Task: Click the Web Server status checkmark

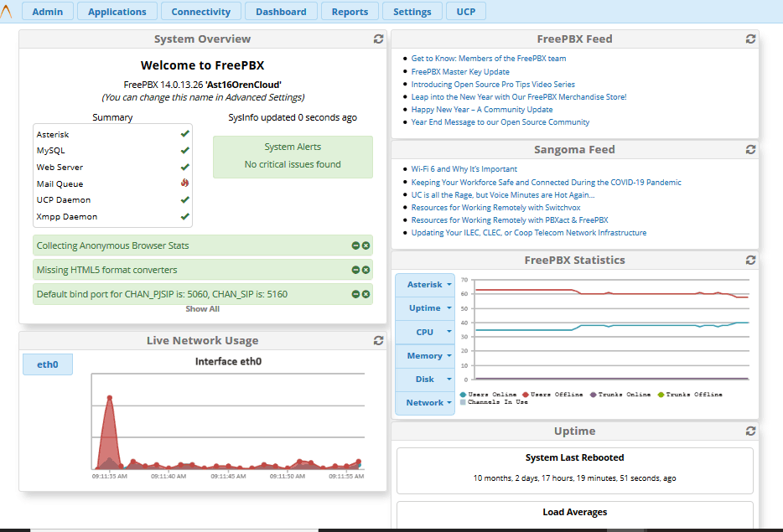Action: 184,167
